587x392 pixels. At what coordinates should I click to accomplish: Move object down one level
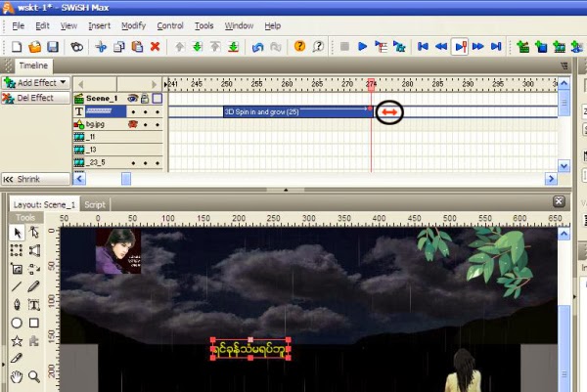pos(198,47)
